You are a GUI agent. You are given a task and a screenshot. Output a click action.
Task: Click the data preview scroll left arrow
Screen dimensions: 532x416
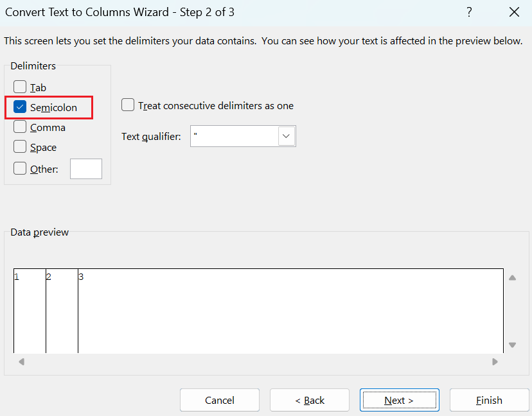click(22, 362)
